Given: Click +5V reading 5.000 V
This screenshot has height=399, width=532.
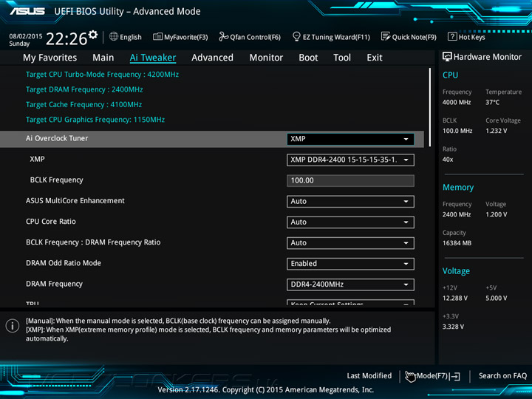Looking at the screenshot, I should tap(496, 299).
